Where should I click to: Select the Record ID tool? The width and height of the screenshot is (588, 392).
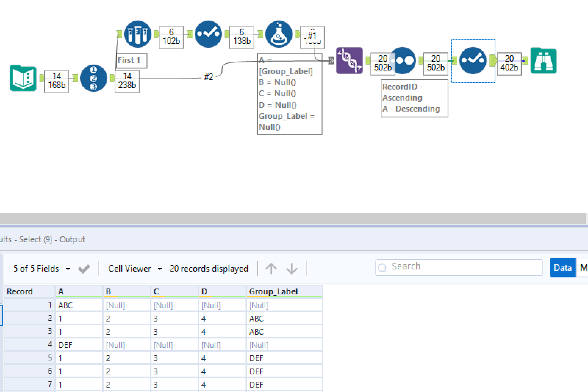pos(94,78)
